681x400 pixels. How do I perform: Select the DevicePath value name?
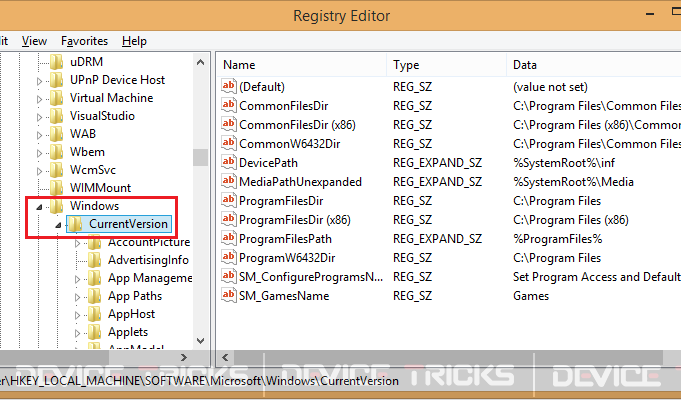click(268, 162)
